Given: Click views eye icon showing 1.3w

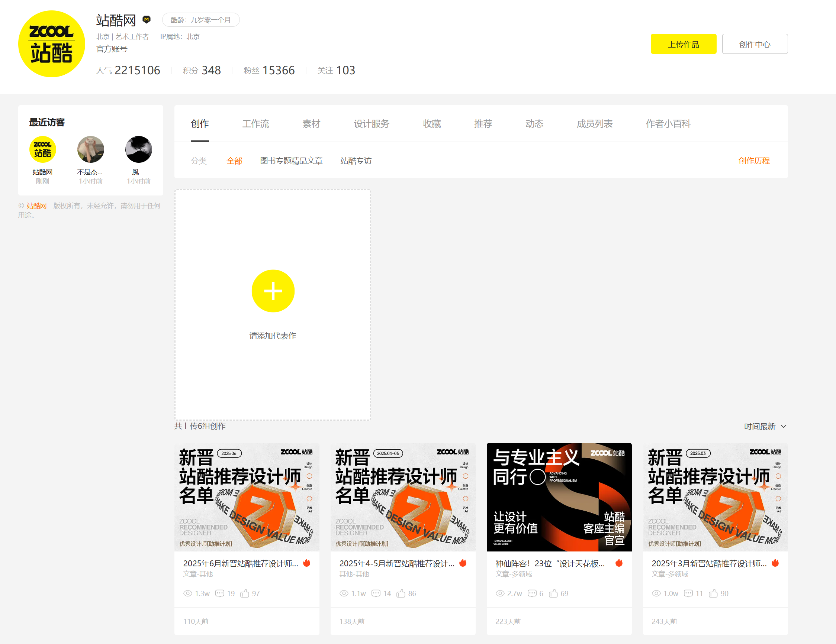Looking at the screenshot, I should 187,593.
